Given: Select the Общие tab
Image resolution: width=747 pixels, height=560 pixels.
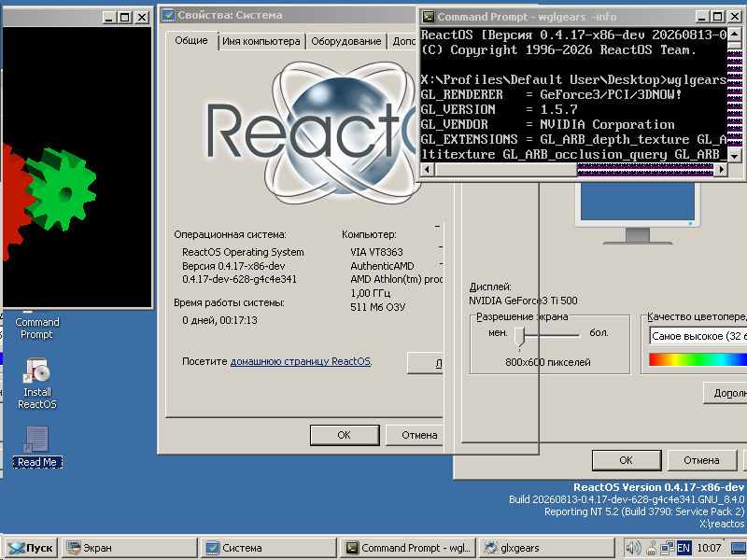Looking at the screenshot, I should click(x=191, y=40).
